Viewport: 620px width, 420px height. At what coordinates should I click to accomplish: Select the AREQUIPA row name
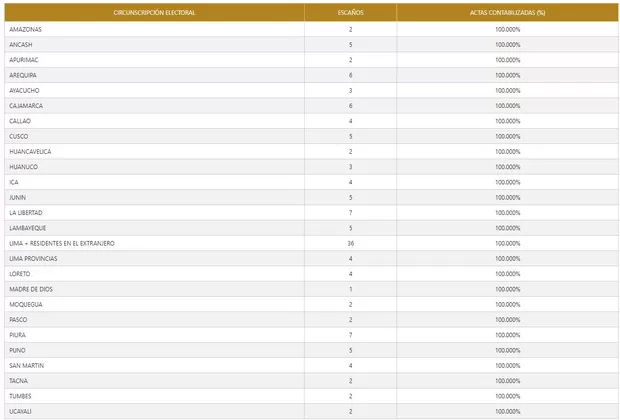coord(23,75)
